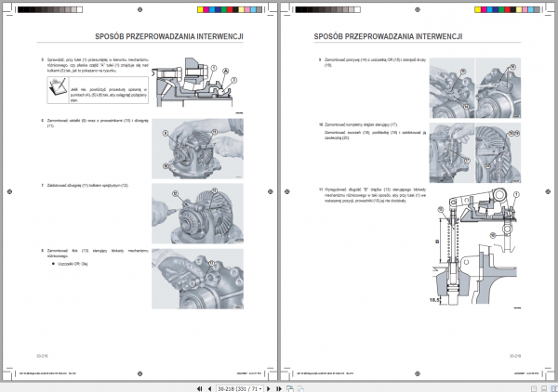Click the step 5 instruction text
This screenshot has width=558, height=392.
click(98, 65)
